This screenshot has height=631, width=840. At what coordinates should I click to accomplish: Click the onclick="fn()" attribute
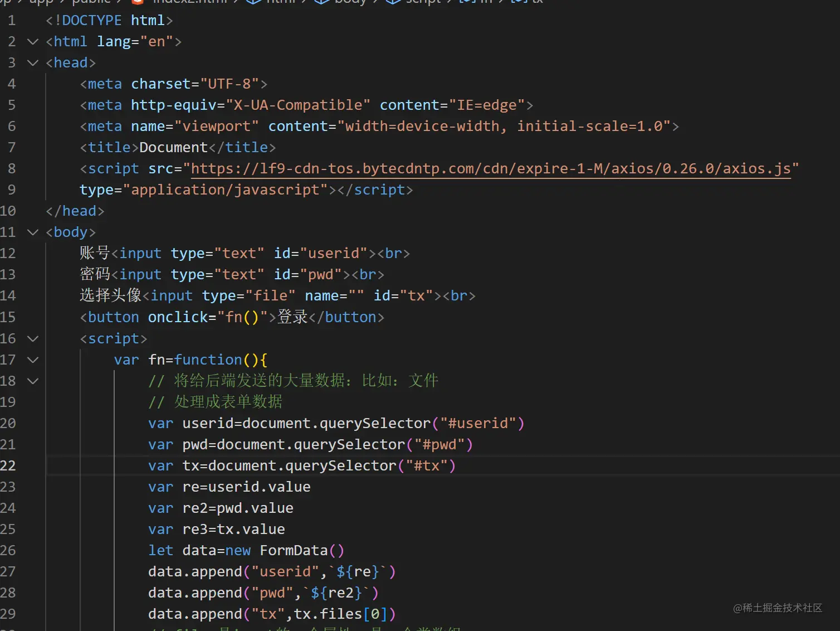pos(208,317)
